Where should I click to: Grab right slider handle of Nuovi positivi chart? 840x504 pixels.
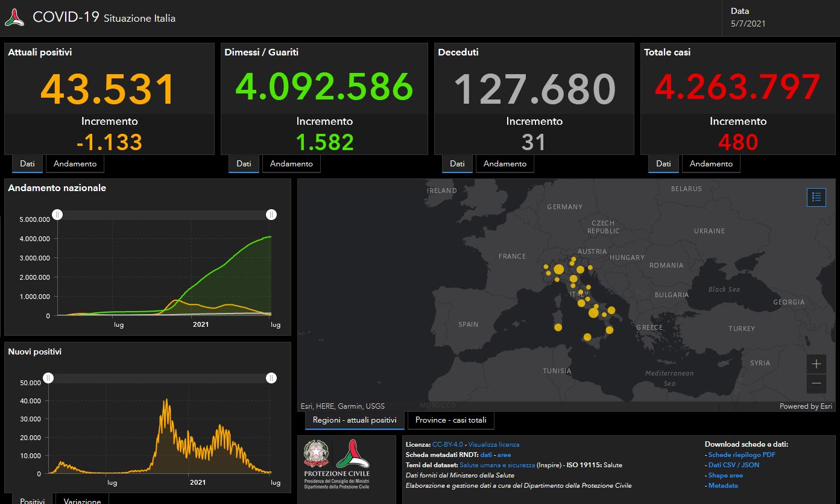(x=271, y=378)
